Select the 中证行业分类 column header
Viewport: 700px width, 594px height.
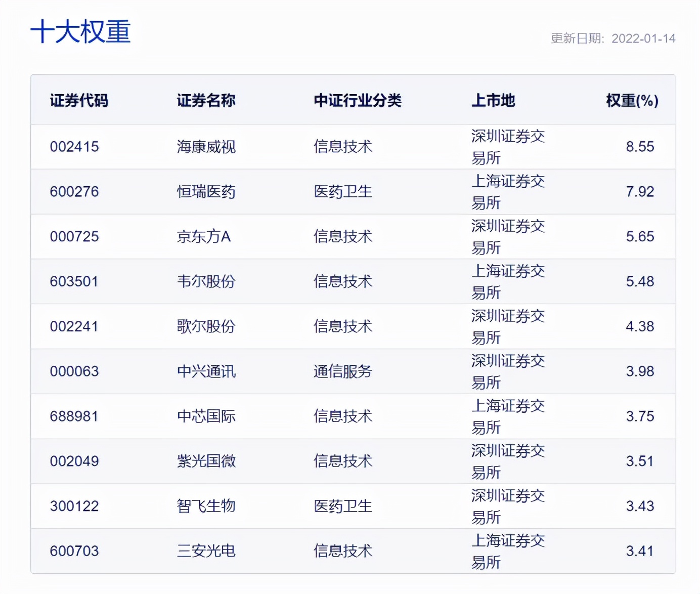(358, 100)
